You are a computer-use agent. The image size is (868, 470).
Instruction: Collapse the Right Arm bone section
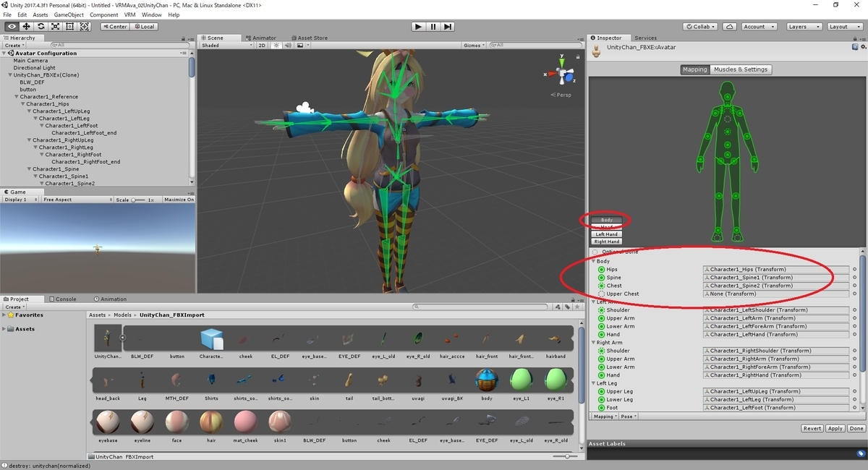(x=593, y=343)
